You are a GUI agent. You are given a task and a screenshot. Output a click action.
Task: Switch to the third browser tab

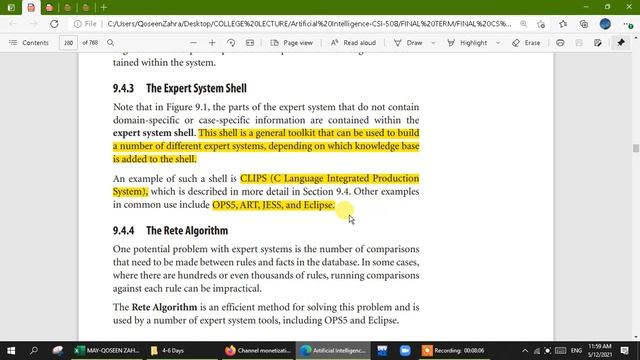click(68, 7)
